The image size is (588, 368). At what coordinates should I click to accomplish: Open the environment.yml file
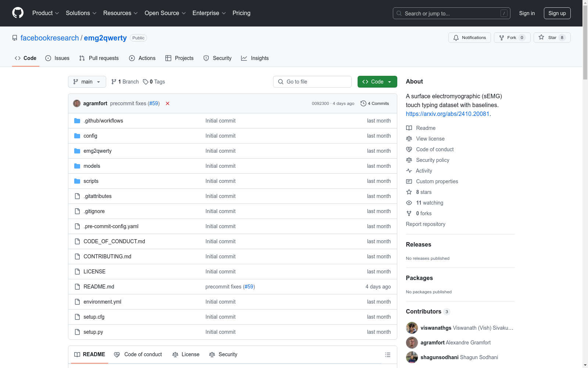103,302
